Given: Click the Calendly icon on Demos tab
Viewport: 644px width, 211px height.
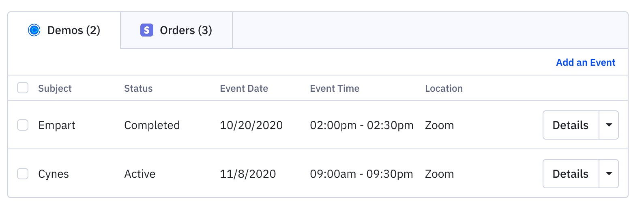Looking at the screenshot, I should point(34,30).
